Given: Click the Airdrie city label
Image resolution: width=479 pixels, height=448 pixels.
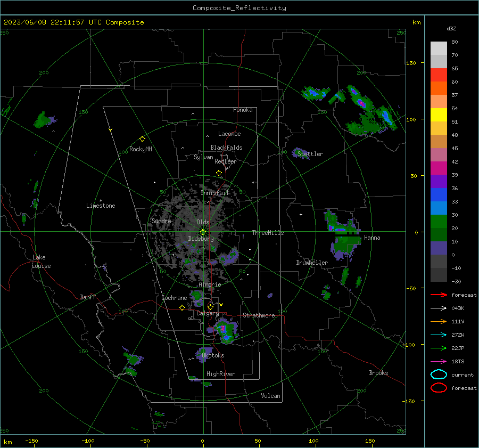Looking at the screenshot, I should coord(210,284).
